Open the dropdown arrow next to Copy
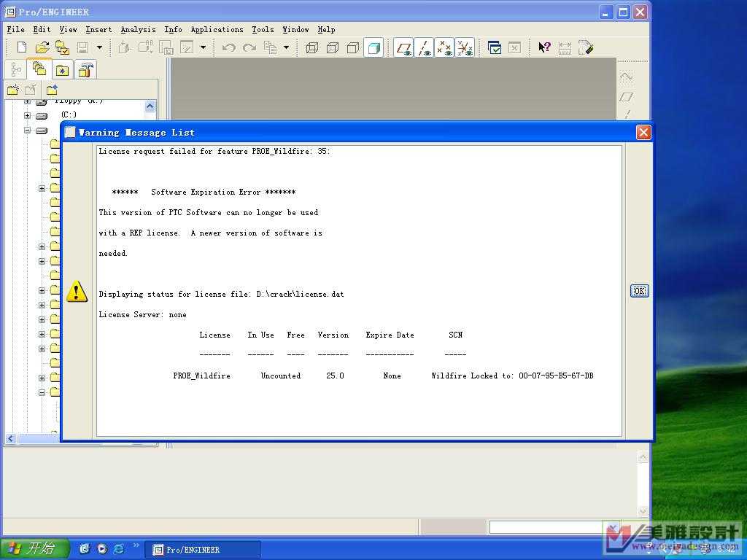This screenshot has height=560, width=747. [286, 47]
